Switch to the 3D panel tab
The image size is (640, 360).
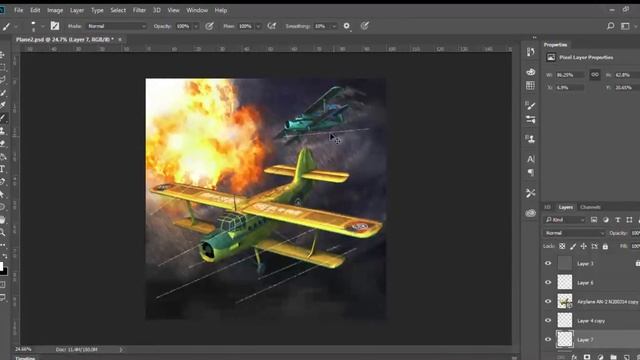coord(547,207)
